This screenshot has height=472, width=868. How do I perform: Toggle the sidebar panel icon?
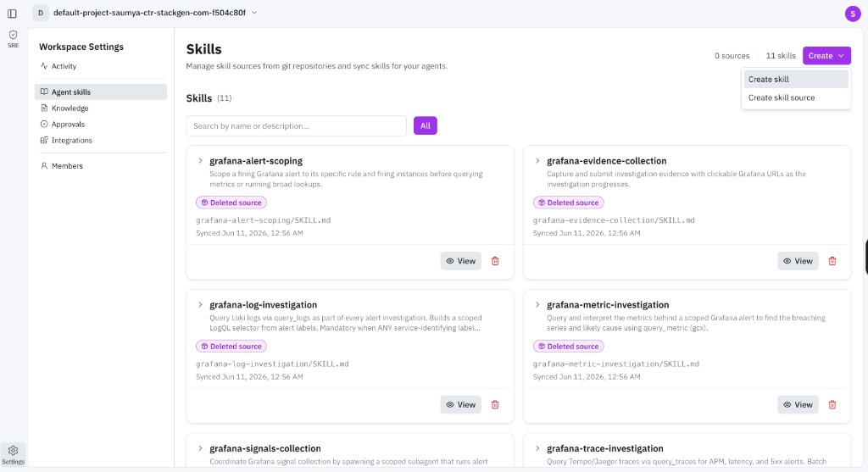click(x=12, y=14)
